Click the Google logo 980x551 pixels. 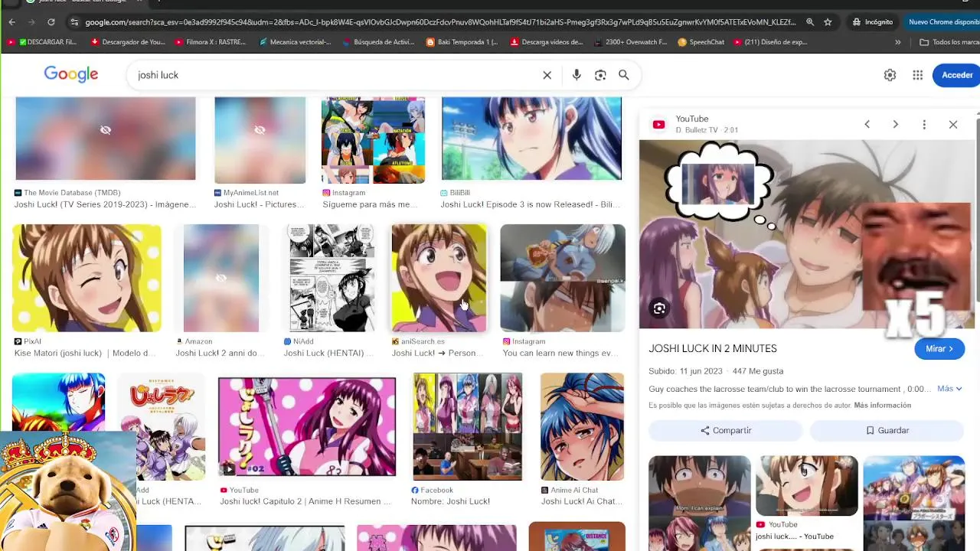(71, 74)
